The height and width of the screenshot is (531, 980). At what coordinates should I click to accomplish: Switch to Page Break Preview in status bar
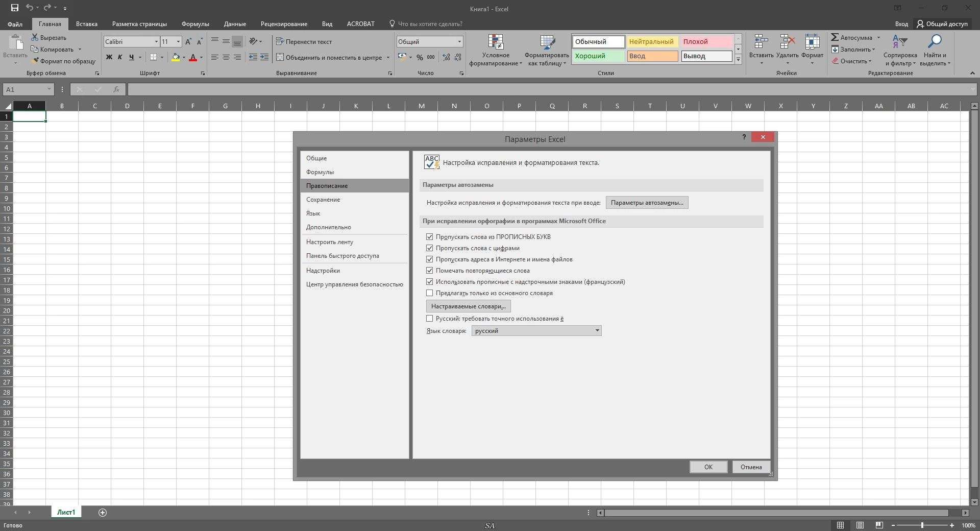(879, 525)
